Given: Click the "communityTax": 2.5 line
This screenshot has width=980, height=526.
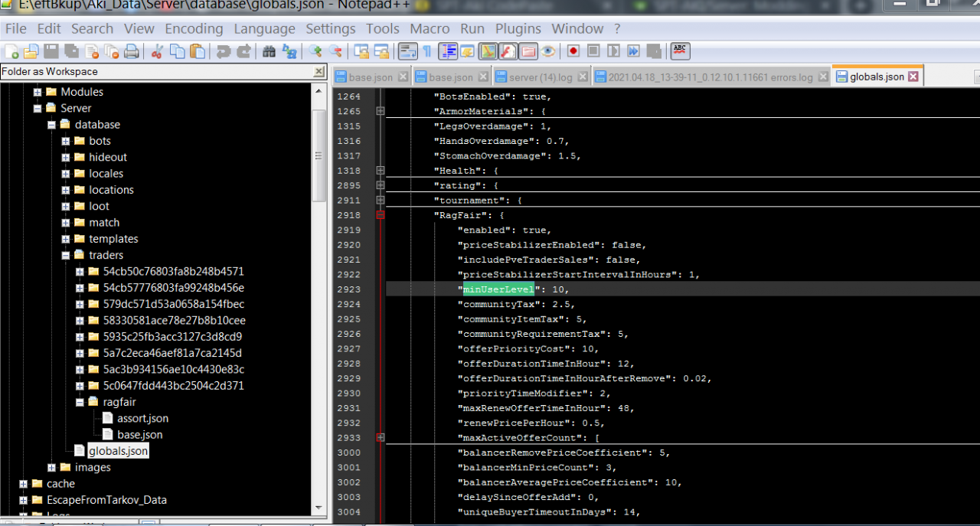Looking at the screenshot, I should [x=515, y=304].
